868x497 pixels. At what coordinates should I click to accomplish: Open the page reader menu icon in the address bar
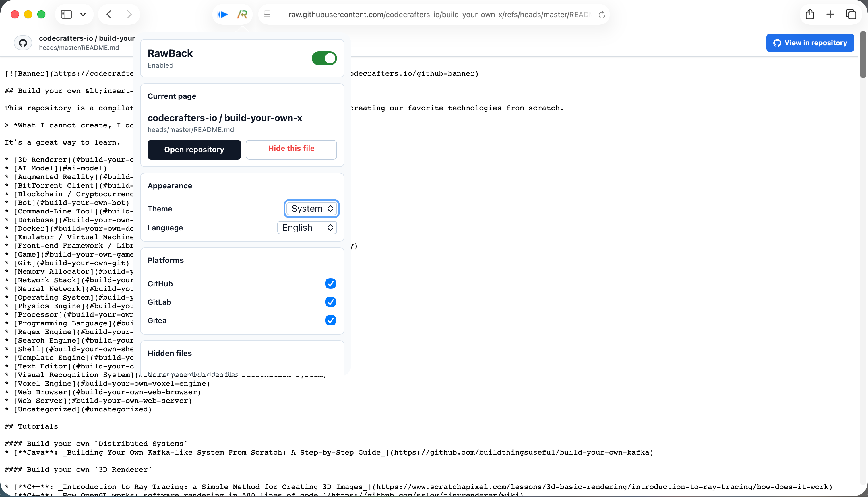[267, 14]
